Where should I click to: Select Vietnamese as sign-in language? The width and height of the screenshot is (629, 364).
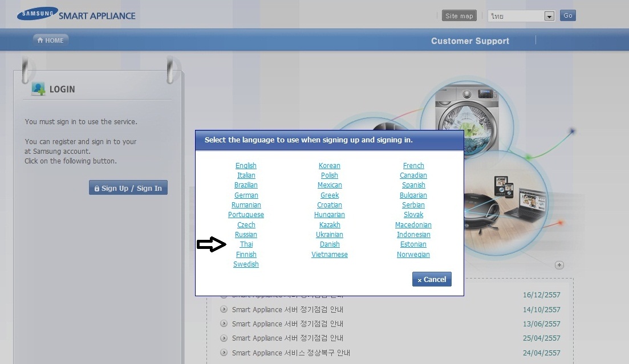[x=330, y=255]
